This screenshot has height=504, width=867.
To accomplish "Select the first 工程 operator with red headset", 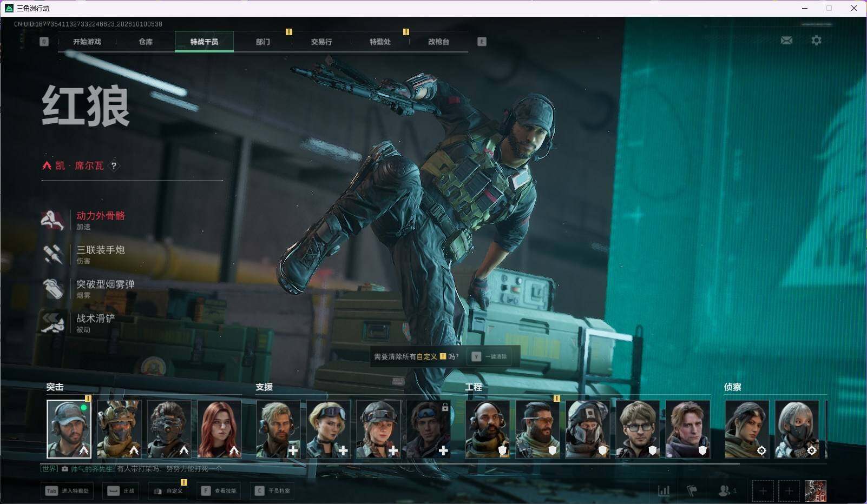I will point(487,429).
